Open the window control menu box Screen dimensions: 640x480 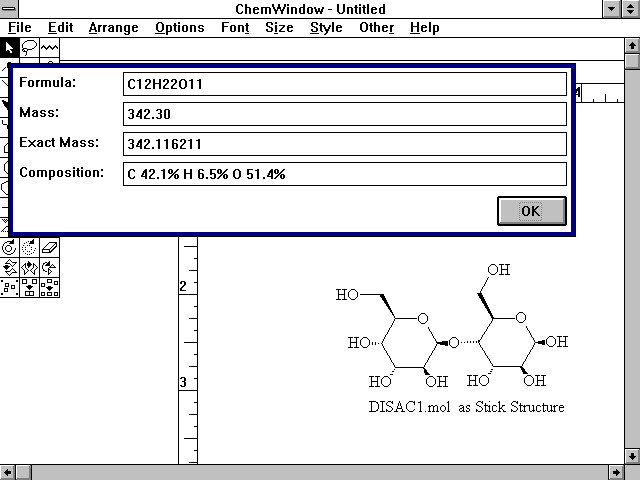[x=10, y=9]
